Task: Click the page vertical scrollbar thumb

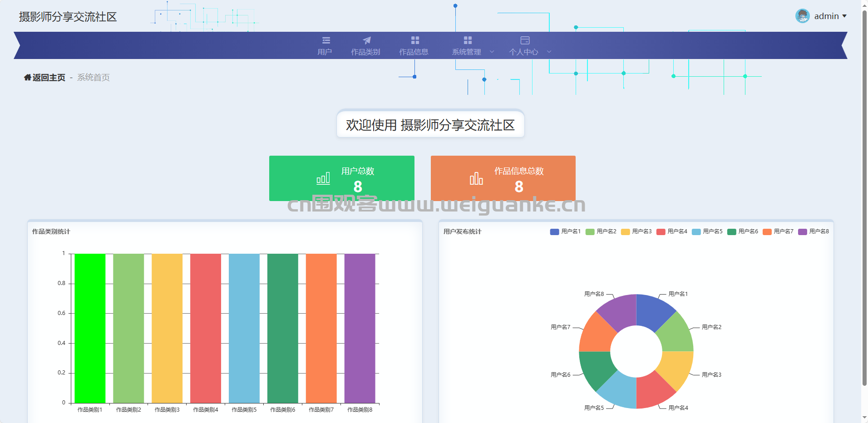Action: click(864, 197)
